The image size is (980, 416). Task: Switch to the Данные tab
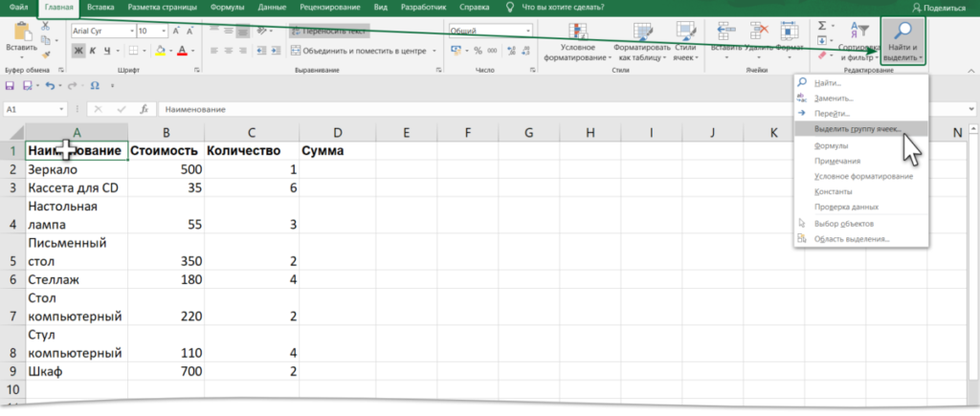[274, 8]
